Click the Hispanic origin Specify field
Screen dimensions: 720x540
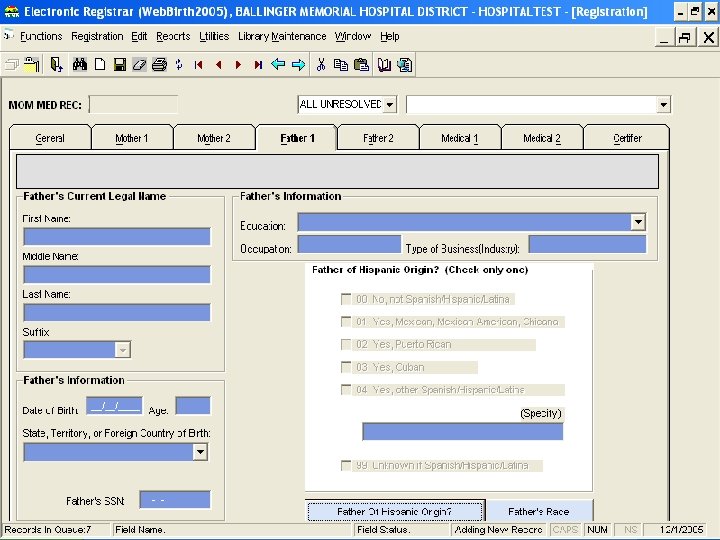pyautogui.click(x=463, y=432)
